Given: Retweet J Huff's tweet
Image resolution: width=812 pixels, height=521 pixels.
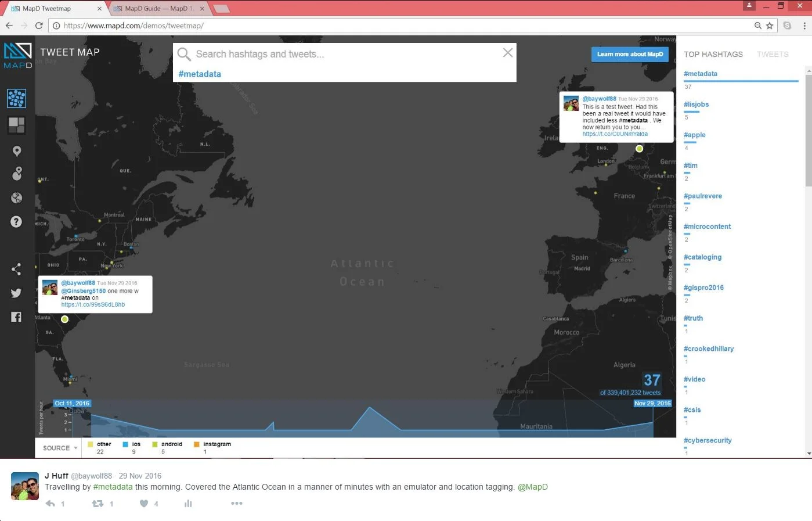Looking at the screenshot, I should pyautogui.click(x=98, y=504).
